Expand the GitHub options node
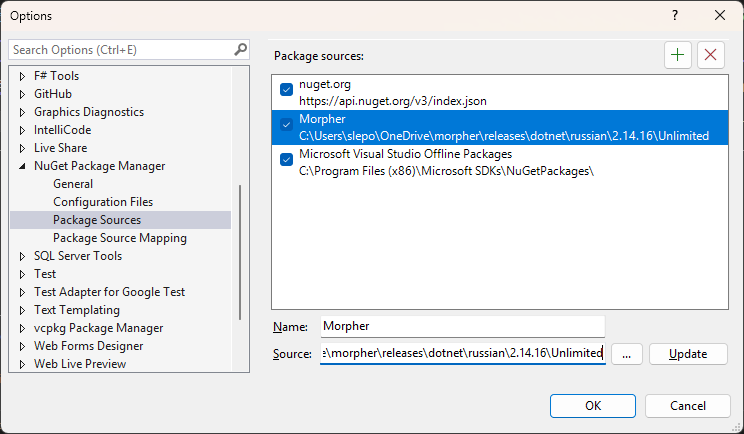744x434 pixels. [23, 94]
